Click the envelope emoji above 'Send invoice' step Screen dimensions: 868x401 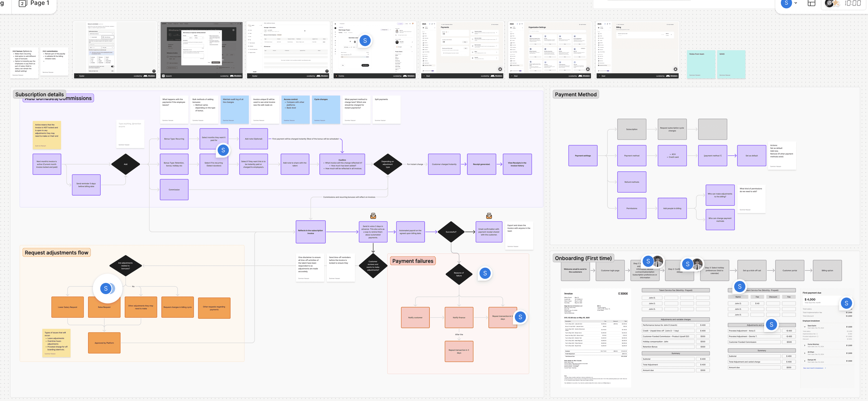tap(373, 216)
